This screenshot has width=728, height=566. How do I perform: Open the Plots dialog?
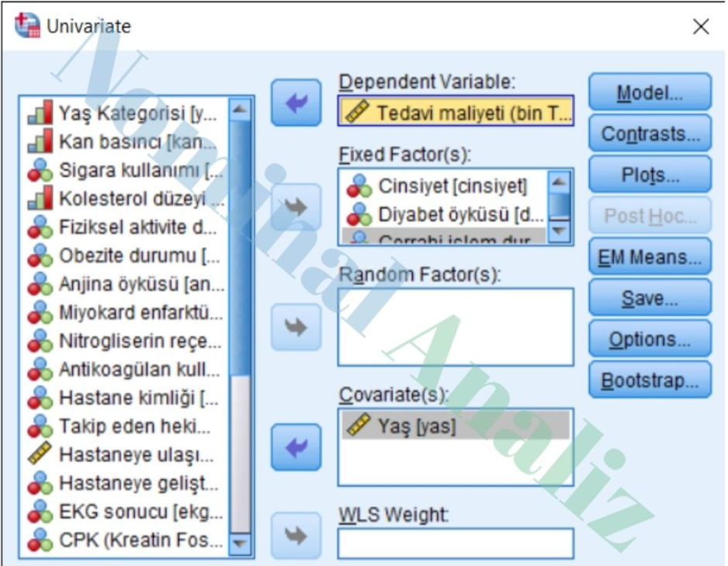[650, 175]
